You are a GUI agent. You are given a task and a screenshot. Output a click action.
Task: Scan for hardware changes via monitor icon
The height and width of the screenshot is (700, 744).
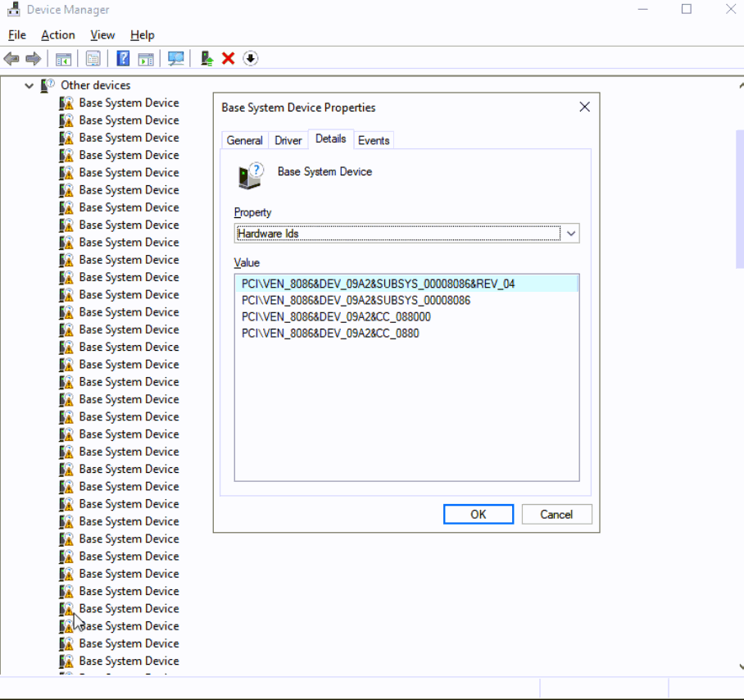click(x=176, y=58)
